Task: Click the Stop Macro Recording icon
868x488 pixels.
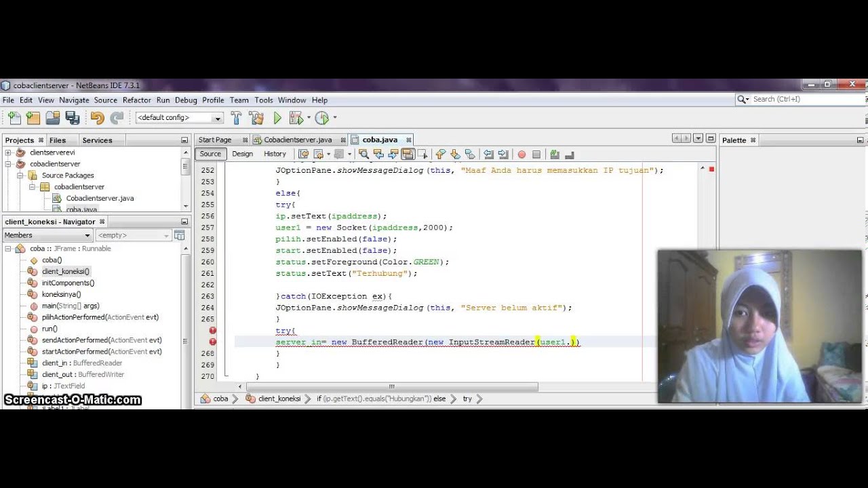Action: [x=536, y=155]
